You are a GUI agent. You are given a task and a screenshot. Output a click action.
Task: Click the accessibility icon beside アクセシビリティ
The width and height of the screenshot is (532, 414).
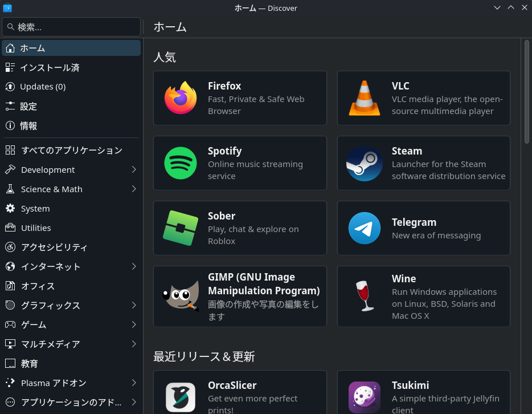tap(10, 247)
